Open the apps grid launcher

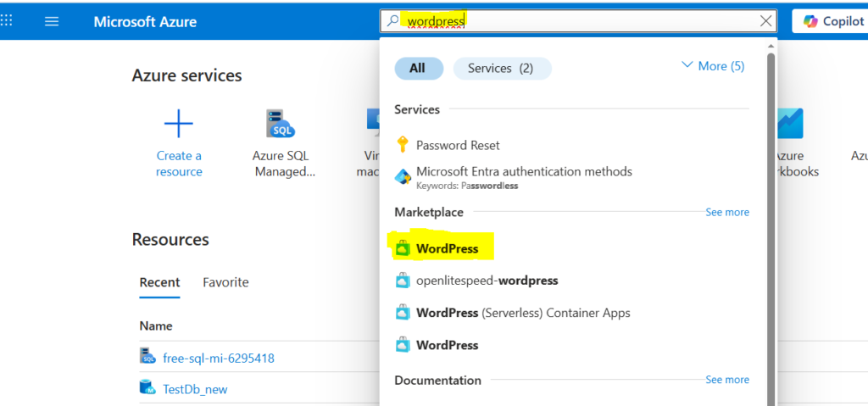coord(7,21)
